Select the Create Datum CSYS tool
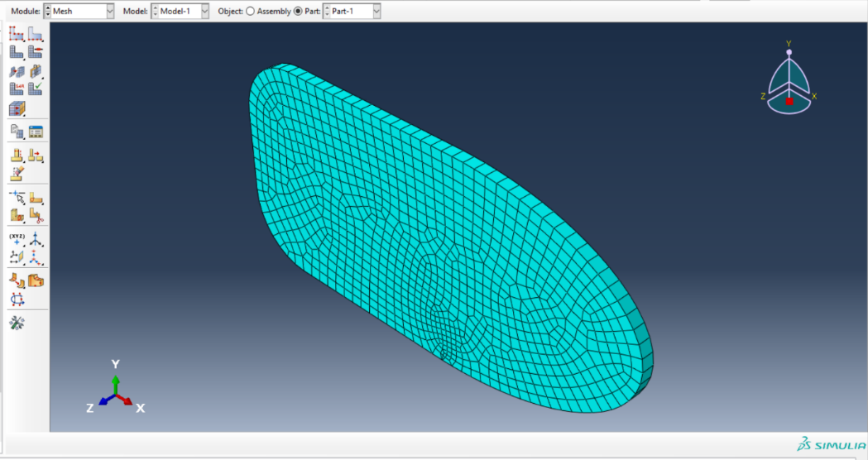868x460 pixels. point(36,257)
